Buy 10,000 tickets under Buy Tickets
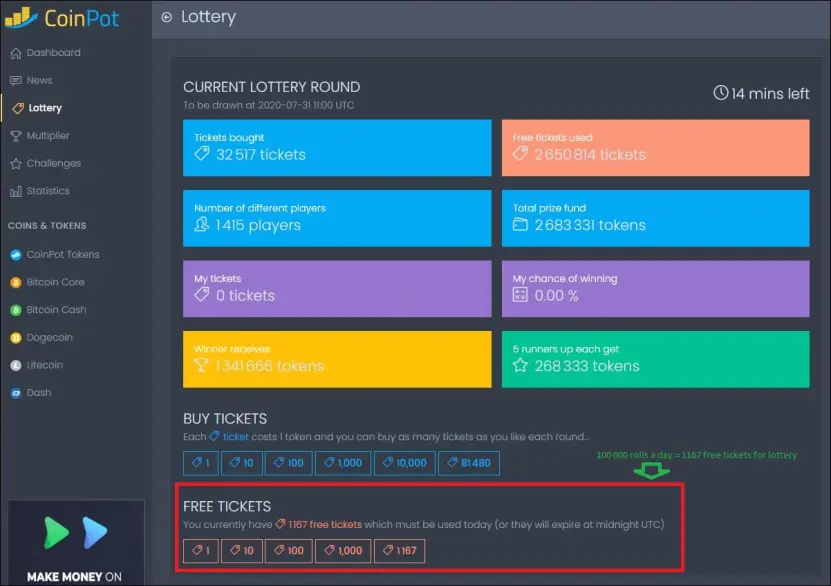831x586 pixels. click(x=404, y=463)
